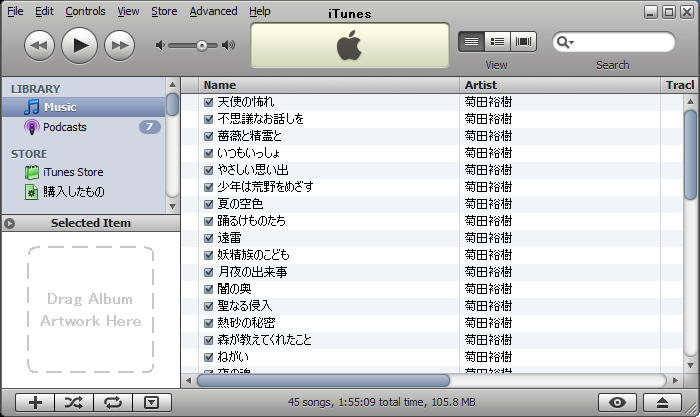700x417 pixels.
Task: Open the 購入したもの purchased playlist
Action: (x=83, y=192)
